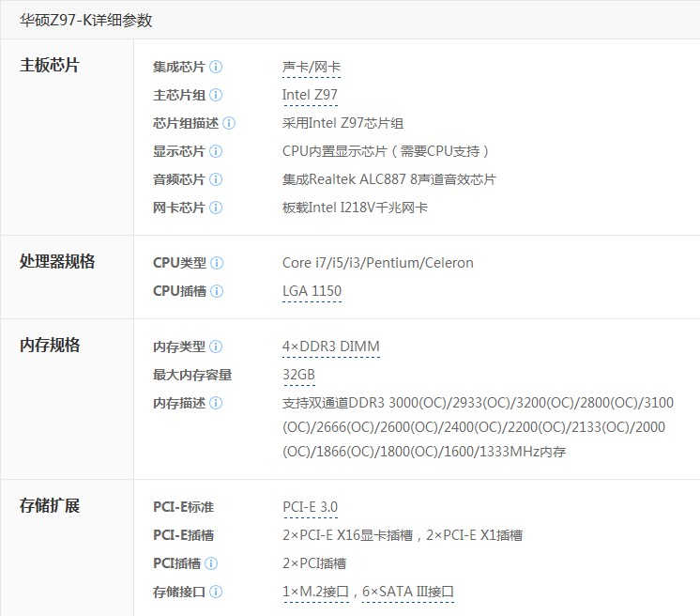Viewport: 700px width, 616px height.
Task: Click info icon next to 内存类型
Action: pyautogui.click(x=216, y=346)
